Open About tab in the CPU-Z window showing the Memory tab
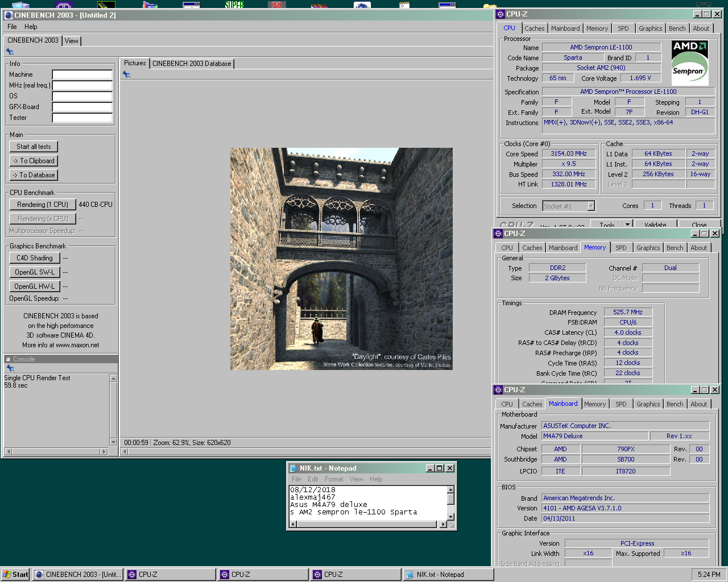 tap(699, 248)
